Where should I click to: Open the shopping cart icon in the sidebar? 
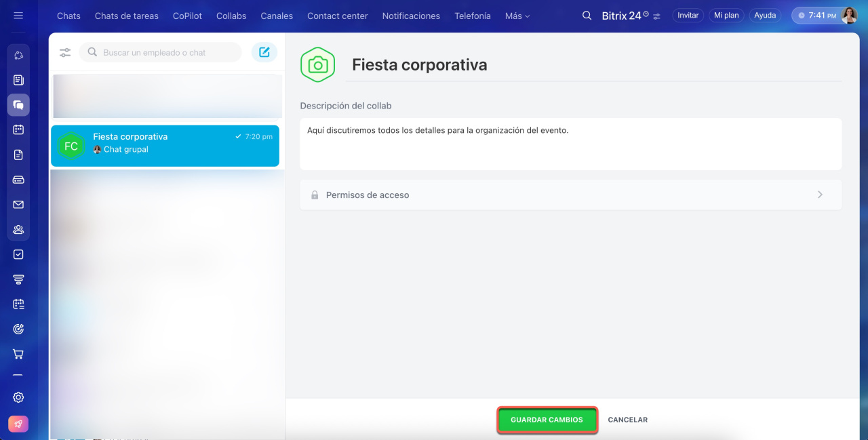click(18, 354)
